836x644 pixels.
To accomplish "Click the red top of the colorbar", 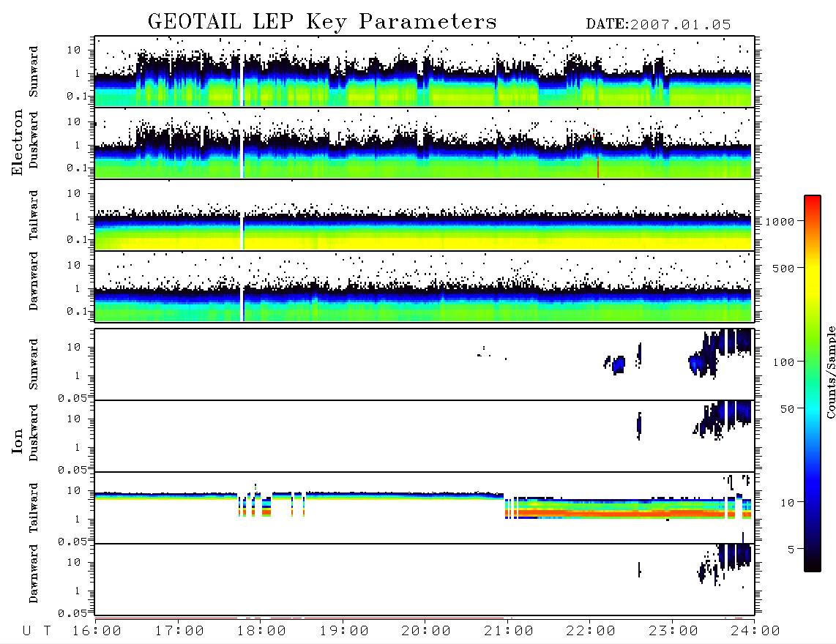I will pos(813,199).
